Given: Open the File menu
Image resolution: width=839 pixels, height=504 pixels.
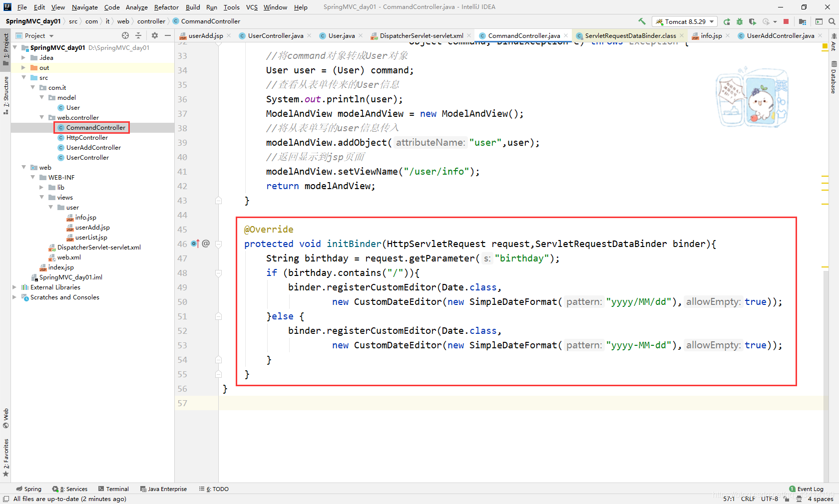Looking at the screenshot, I should coord(22,7).
